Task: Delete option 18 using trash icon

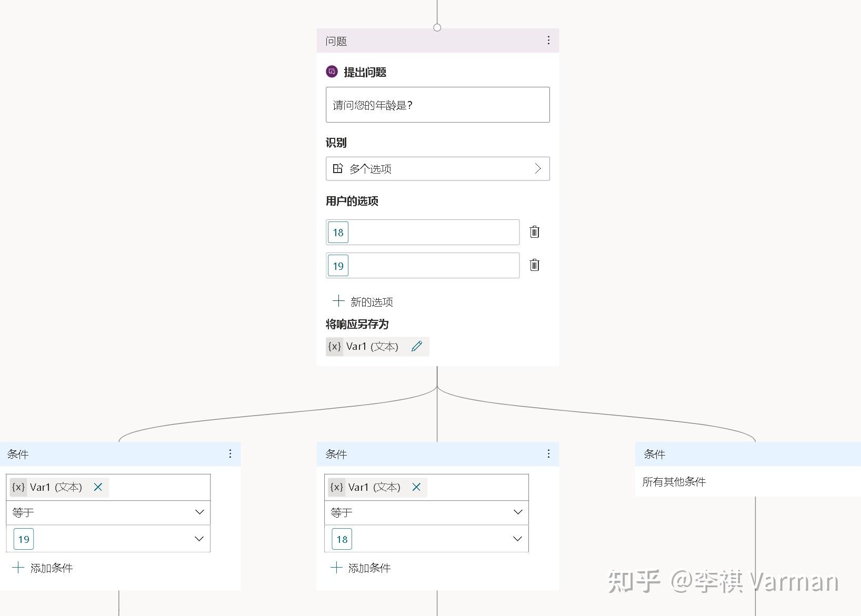Action: (534, 232)
